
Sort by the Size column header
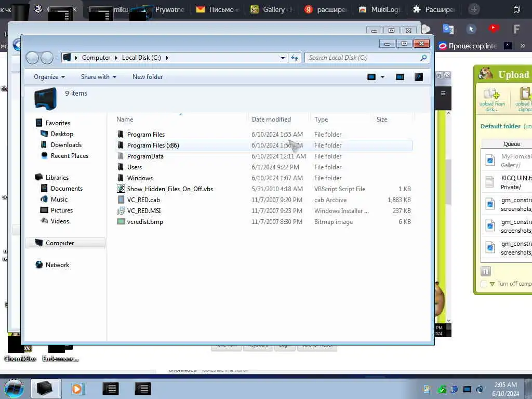(x=382, y=119)
